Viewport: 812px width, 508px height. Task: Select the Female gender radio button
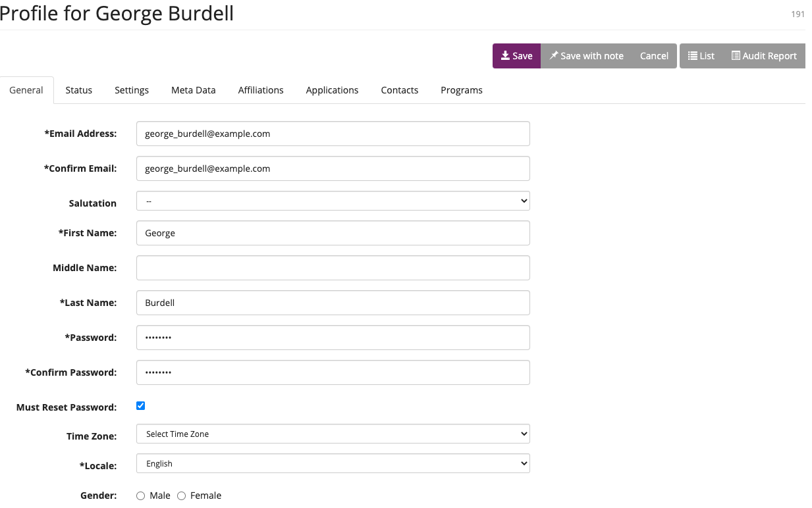pos(181,495)
